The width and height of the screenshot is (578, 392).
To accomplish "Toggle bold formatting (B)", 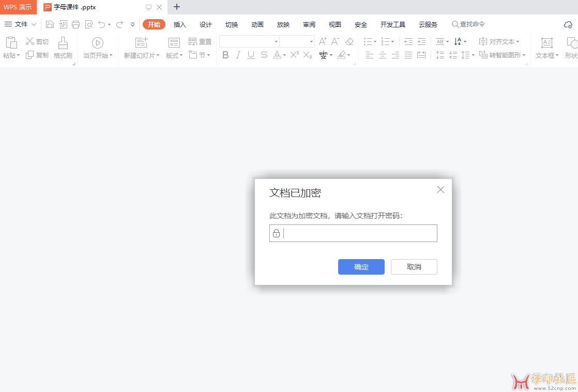I will click(x=225, y=55).
